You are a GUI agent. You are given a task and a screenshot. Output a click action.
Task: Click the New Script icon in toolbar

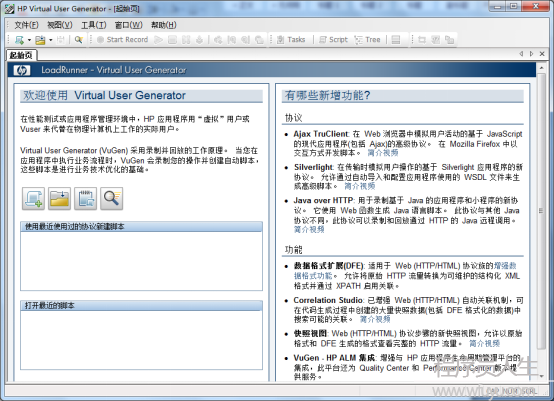click(19, 40)
